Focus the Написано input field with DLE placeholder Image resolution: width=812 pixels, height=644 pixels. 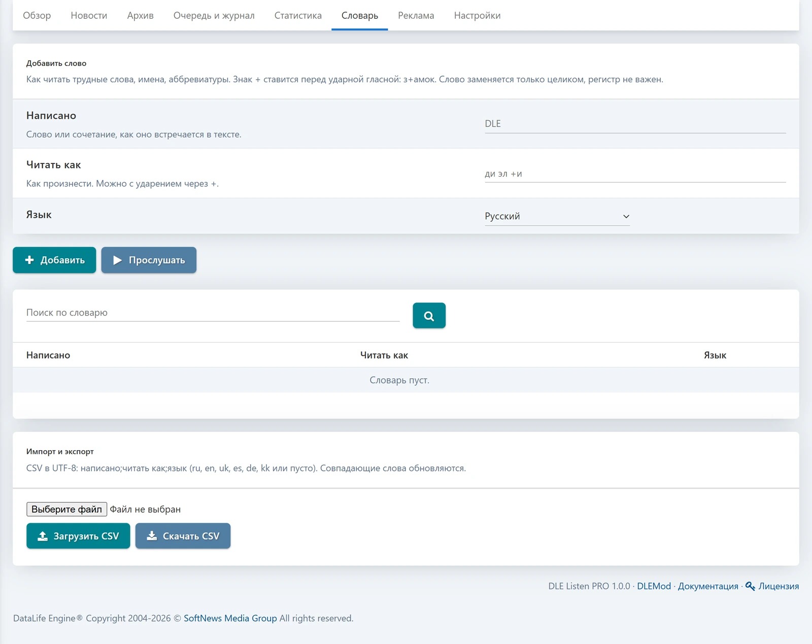pyautogui.click(x=635, y=124)
